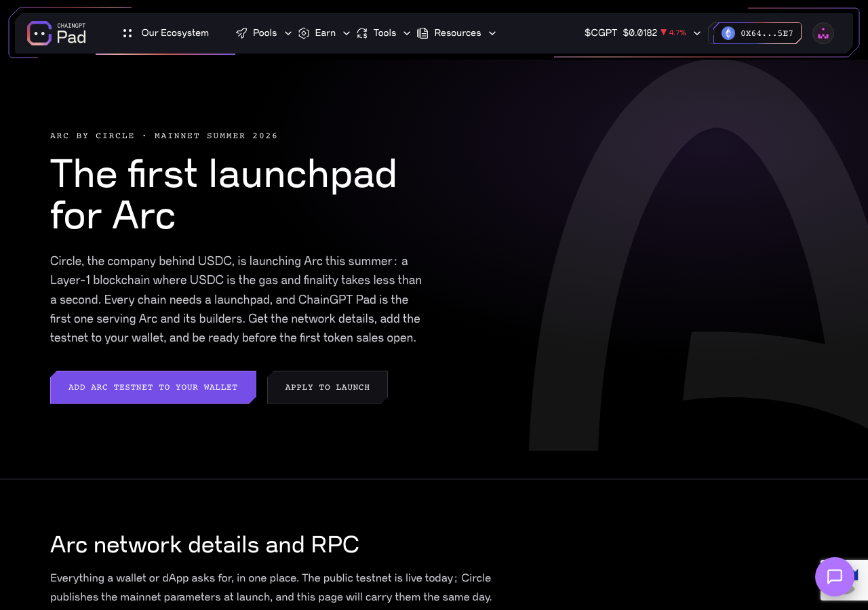Click the ChainGPT Pad logo
The height and width of the screenshot is (610, 868).
pyautogui.click(x=57, y=33)
